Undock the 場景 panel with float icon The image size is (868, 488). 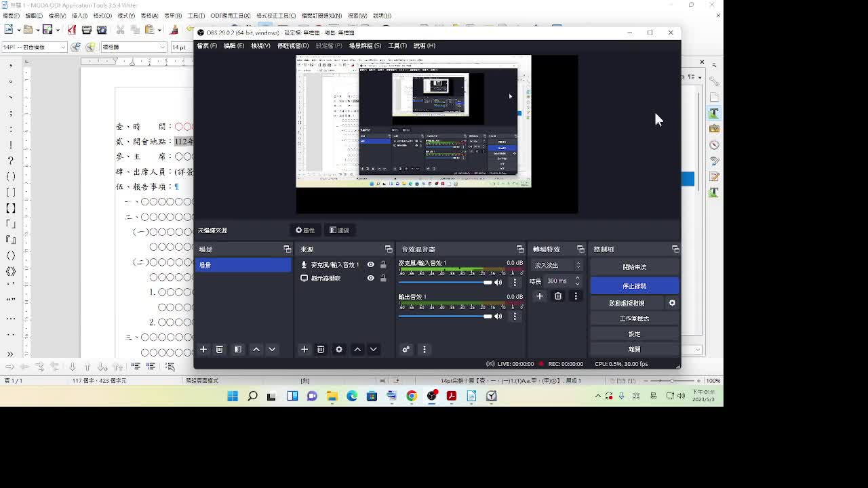coord(287,249)
